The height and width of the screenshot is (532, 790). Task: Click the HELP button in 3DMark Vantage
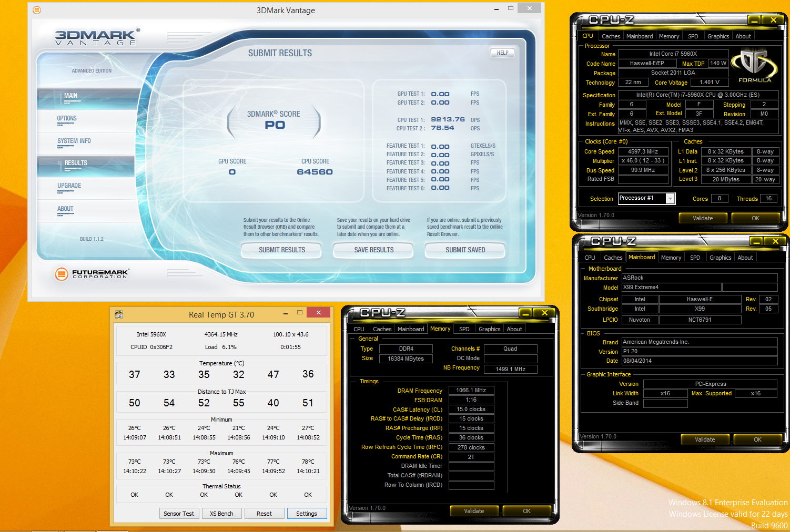tap(502, 53)
